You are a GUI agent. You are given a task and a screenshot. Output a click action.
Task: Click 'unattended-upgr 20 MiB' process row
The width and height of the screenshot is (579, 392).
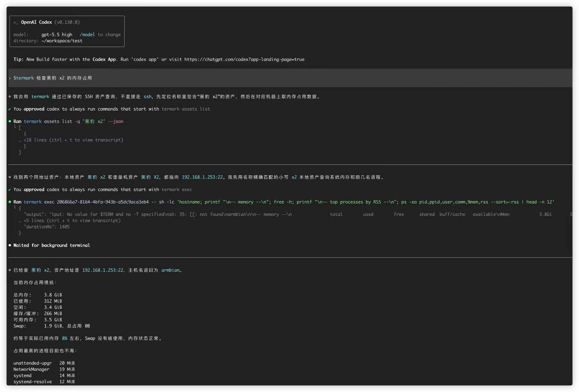(44, 363)
